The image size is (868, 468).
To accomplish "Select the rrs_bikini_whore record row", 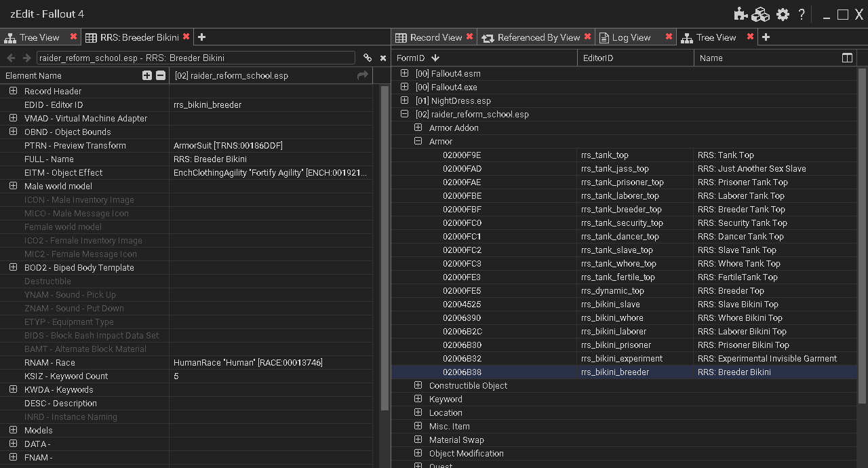I will [x=624, y=317].
